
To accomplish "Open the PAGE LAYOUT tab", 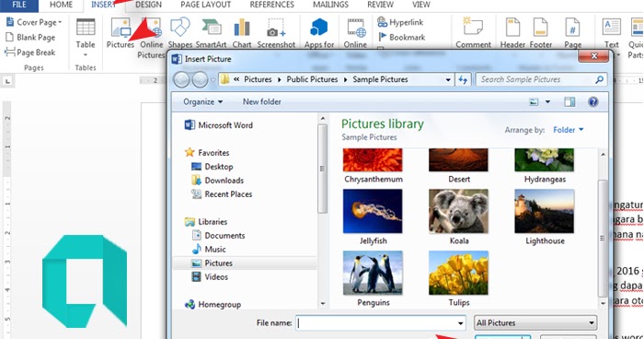I will point(205,5).
